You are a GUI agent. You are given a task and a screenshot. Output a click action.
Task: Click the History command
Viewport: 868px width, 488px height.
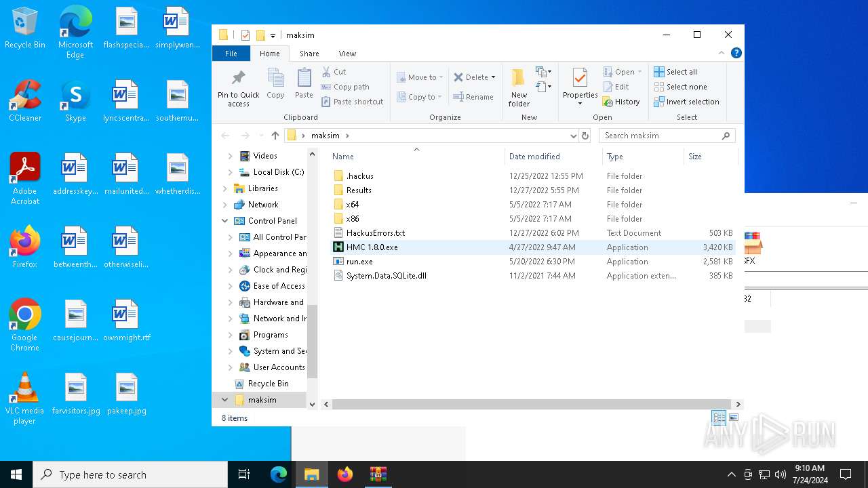pyautogui.click(x=620, y=102)
